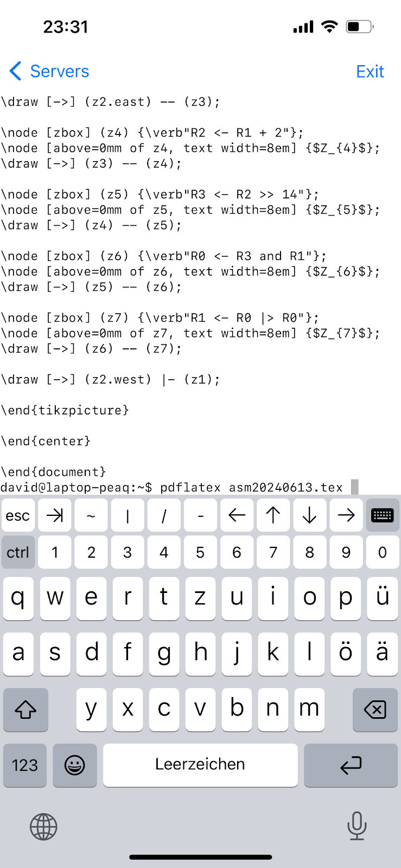Start dictation with the microphone icon

(357, 826)
